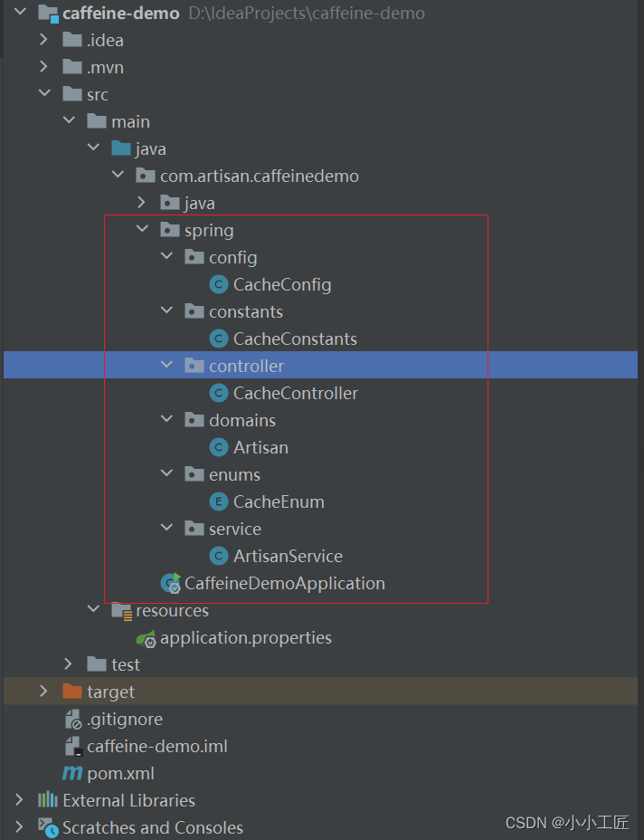644x840 pixels.
Task: Expand the java package under com.artisan.caffeinedemo
Action: click(142, 203)
